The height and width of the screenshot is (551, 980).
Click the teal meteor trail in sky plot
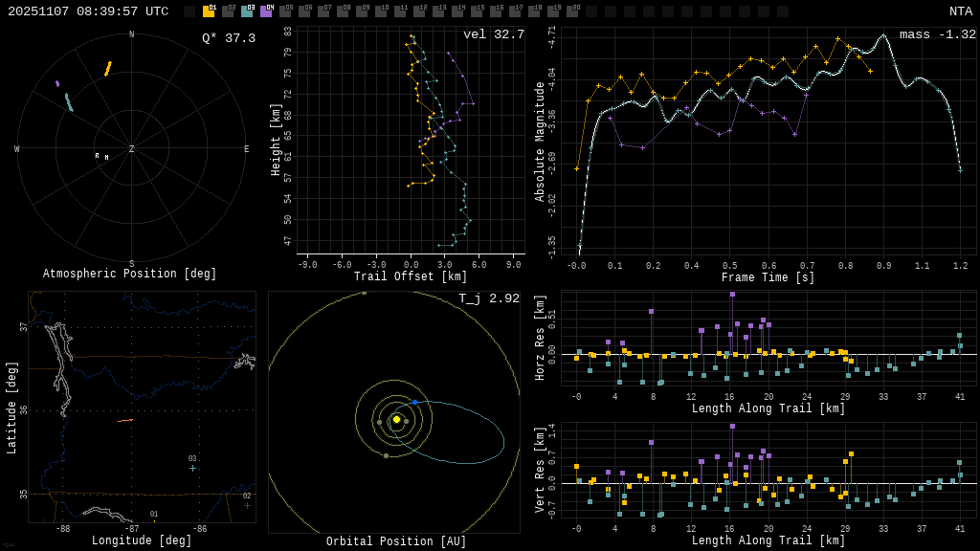[69, 102]
